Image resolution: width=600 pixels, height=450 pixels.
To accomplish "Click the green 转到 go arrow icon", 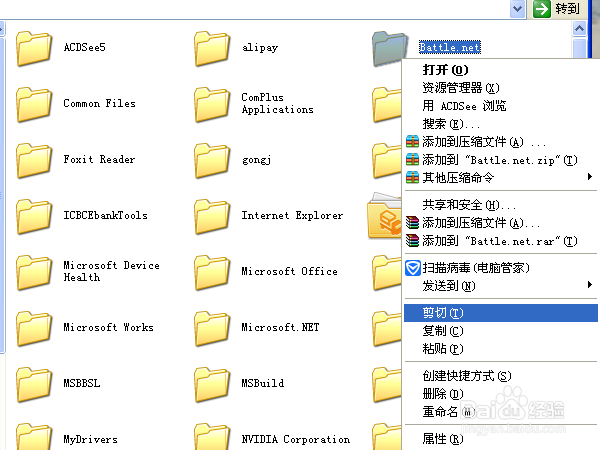I will (x=541, y=8).
